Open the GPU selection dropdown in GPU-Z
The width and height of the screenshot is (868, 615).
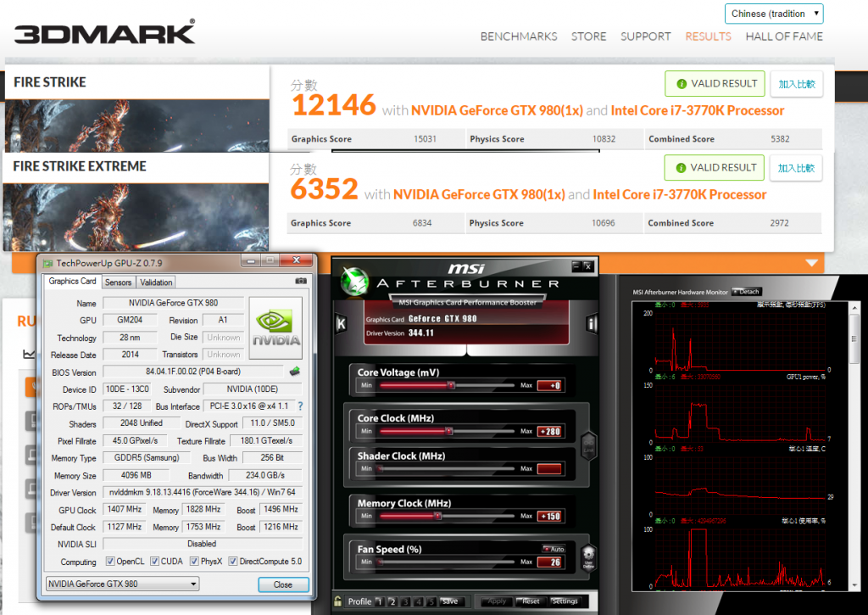123,584
